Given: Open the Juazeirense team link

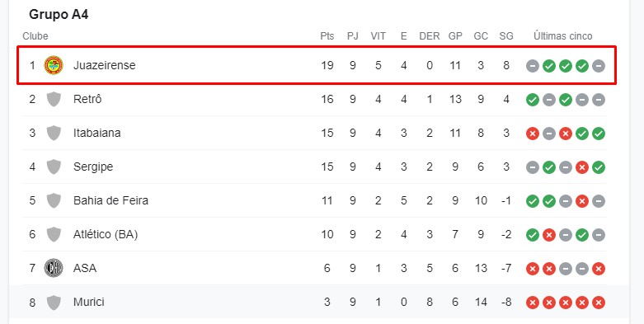Looking at the screenshot, I should point(105,65).
